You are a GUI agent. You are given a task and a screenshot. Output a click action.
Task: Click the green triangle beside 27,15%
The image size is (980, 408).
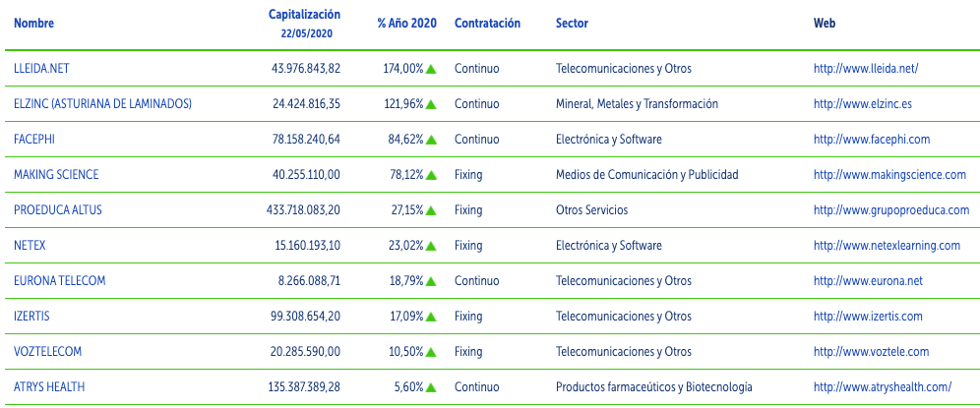(x=431, y=211)
